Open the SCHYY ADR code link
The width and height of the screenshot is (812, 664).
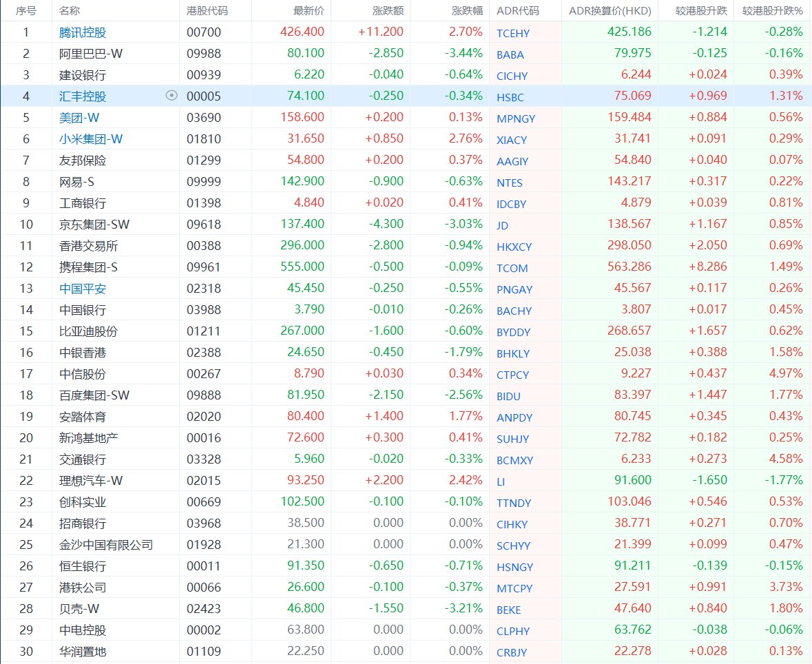[x=513, y=546]
